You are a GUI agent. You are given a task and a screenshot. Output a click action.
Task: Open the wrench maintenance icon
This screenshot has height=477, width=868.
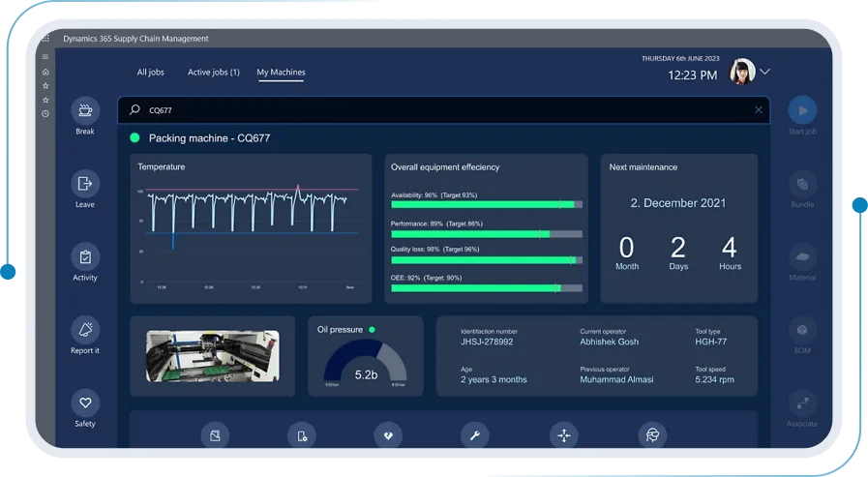475,436
